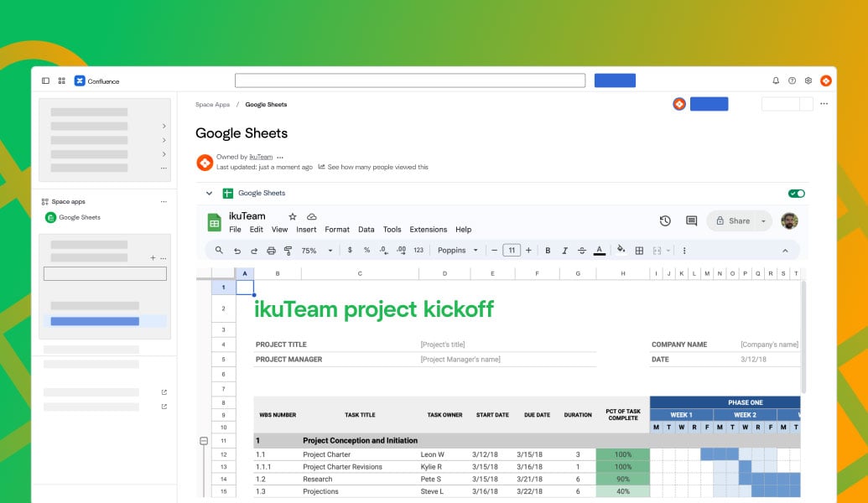Open the Extensions menu
The width and height of the screenshot is (868, 503).
click(x=428, y=229)
